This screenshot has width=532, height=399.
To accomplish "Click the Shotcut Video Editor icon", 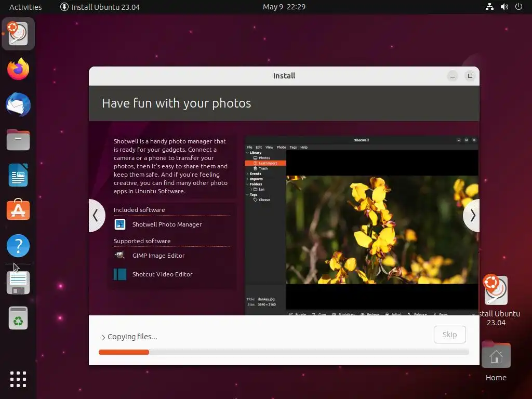I will coord(120,274).
